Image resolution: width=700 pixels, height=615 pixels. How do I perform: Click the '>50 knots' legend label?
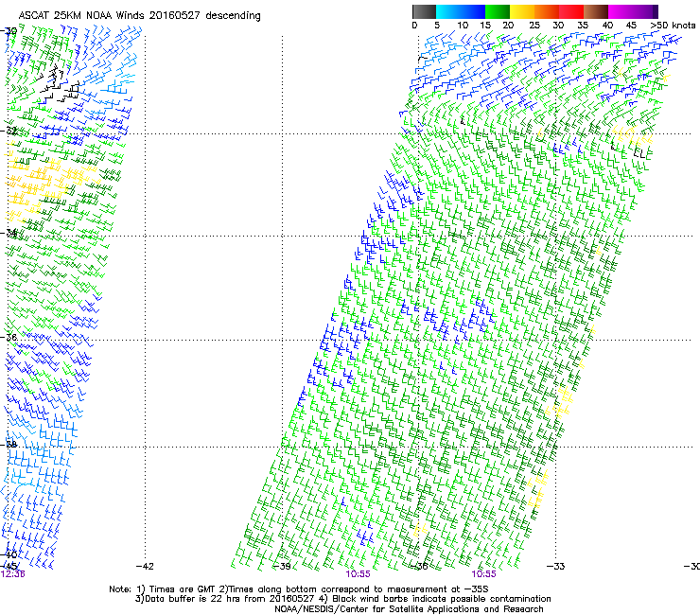tap(673, 26)
